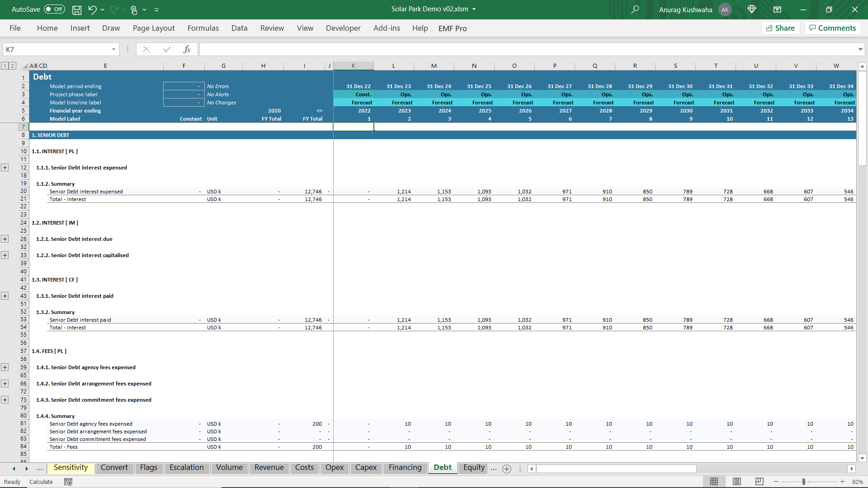Screen dimensions: 868x488
Task: Toggle the AutoSave switch
Action: [x=54, y=9]
